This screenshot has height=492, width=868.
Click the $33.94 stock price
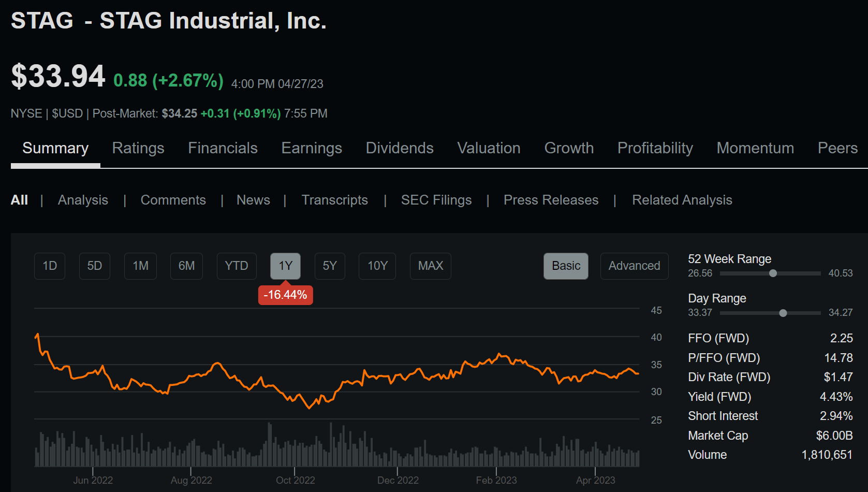coord(58,76)
